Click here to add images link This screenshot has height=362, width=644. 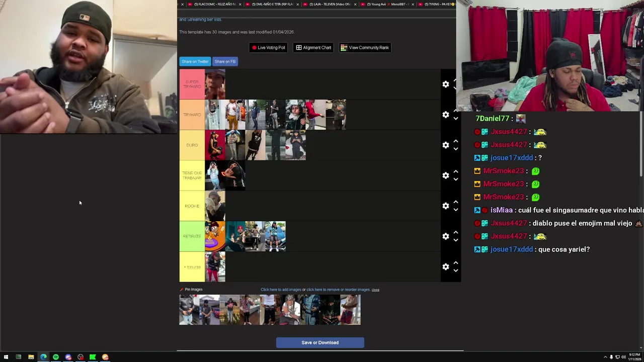281,290
